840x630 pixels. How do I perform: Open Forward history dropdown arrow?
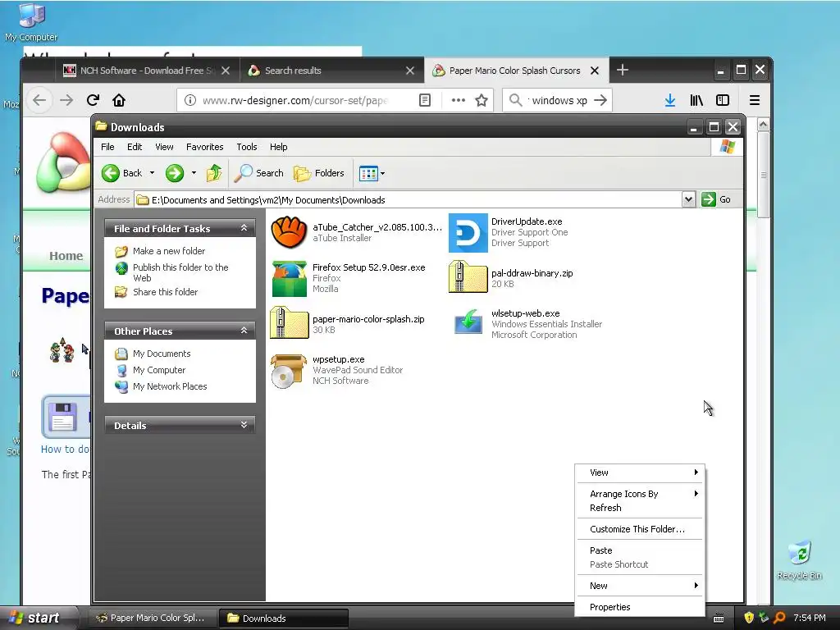pos(194,173)
